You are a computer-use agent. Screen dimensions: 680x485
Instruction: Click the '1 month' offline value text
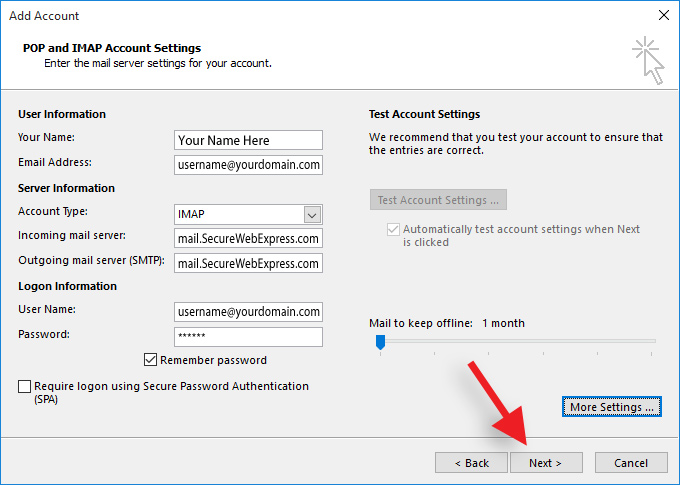coord(503,323)
